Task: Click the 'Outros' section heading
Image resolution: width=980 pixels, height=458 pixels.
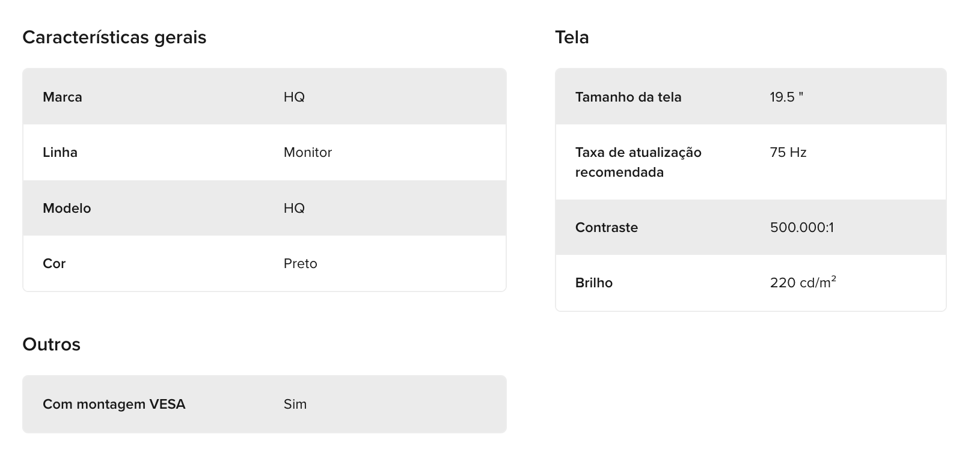Action: [51, 344]
